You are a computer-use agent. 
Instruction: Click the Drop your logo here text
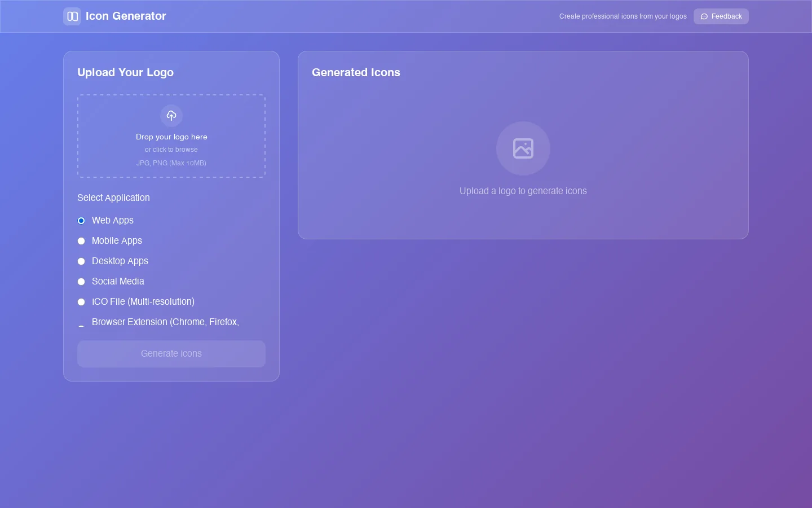(x=171, y=137)
